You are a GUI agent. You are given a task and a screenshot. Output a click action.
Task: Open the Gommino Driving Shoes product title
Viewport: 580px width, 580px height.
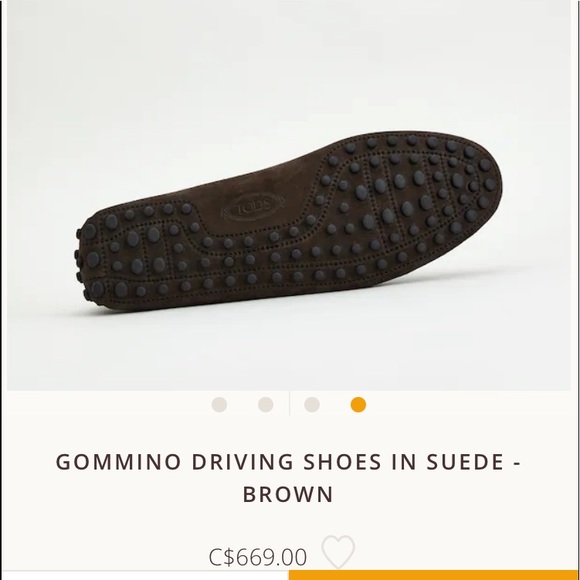(288, 478)
